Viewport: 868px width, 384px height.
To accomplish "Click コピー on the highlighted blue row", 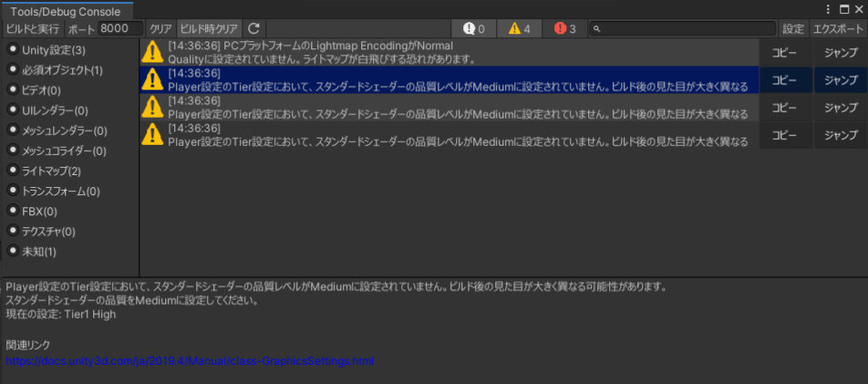I will coord(784,80).
